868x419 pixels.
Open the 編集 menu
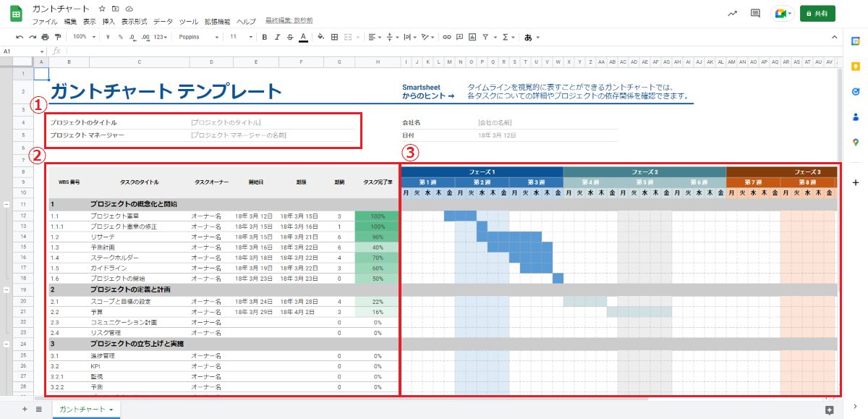tap(70, 22)
